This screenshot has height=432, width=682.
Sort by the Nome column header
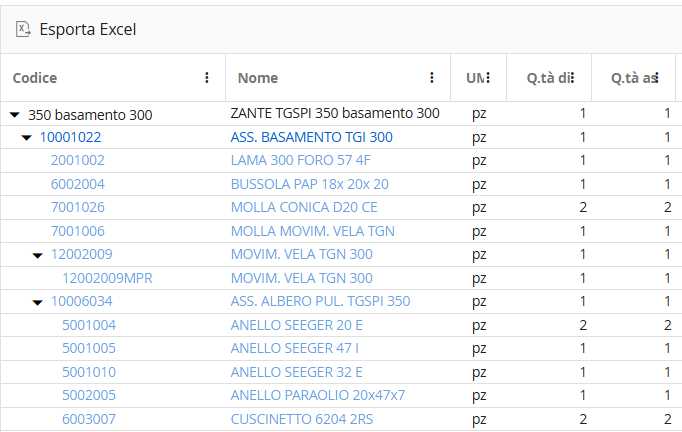[258, 78]
